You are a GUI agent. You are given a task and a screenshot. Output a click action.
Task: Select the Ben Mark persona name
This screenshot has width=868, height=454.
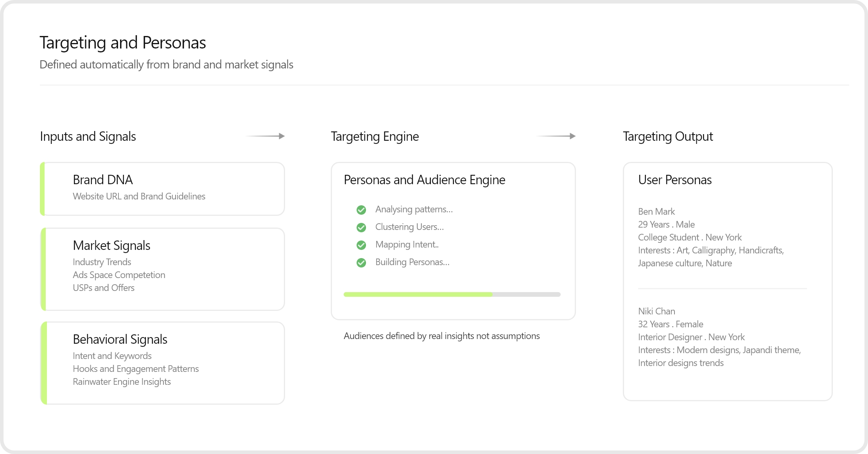656,212
